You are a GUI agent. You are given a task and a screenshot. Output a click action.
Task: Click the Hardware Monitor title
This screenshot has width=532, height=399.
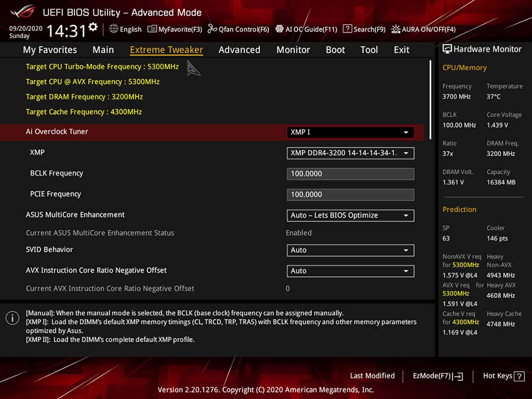(x=487, y=49)
